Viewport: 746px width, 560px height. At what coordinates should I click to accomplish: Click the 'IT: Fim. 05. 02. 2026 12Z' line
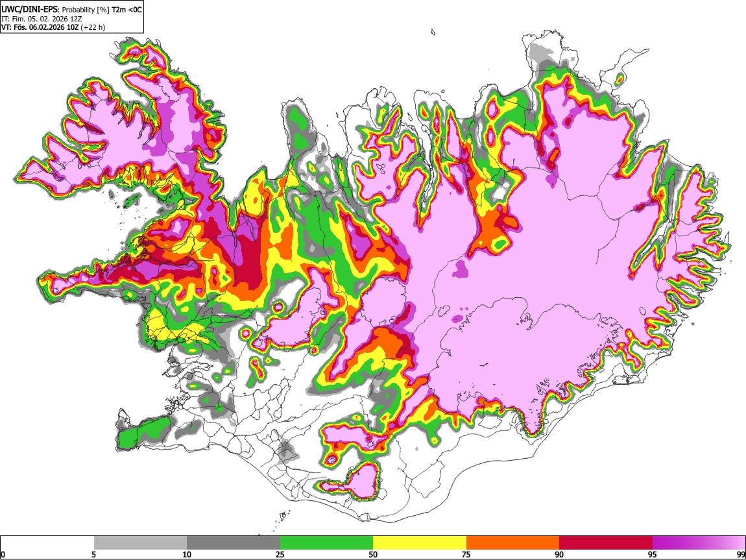(x=42, y=19)
